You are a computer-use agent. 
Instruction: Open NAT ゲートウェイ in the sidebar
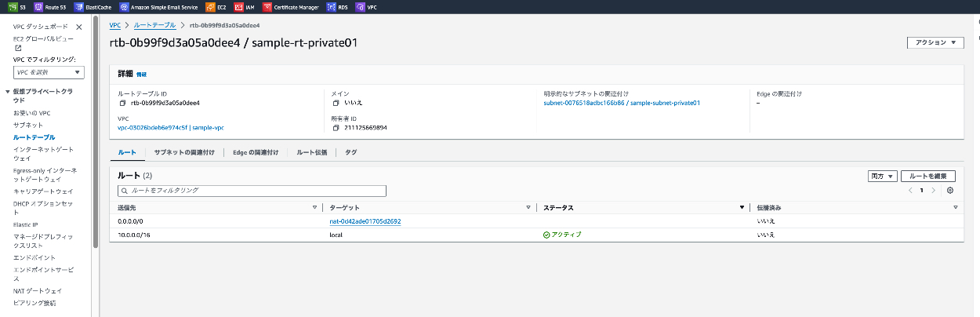(x=38, y=290)
